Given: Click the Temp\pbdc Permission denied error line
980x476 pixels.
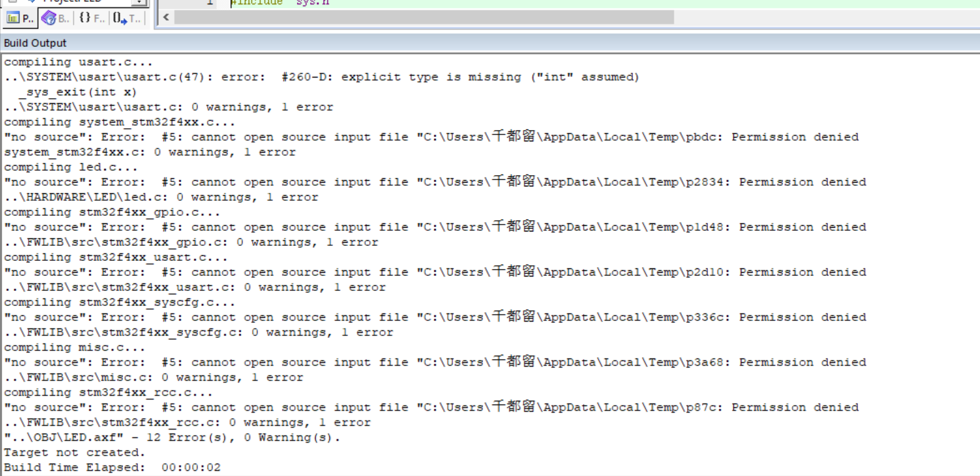Looking at the screenshot, I should pyautogui.click(x=431, y=137).
